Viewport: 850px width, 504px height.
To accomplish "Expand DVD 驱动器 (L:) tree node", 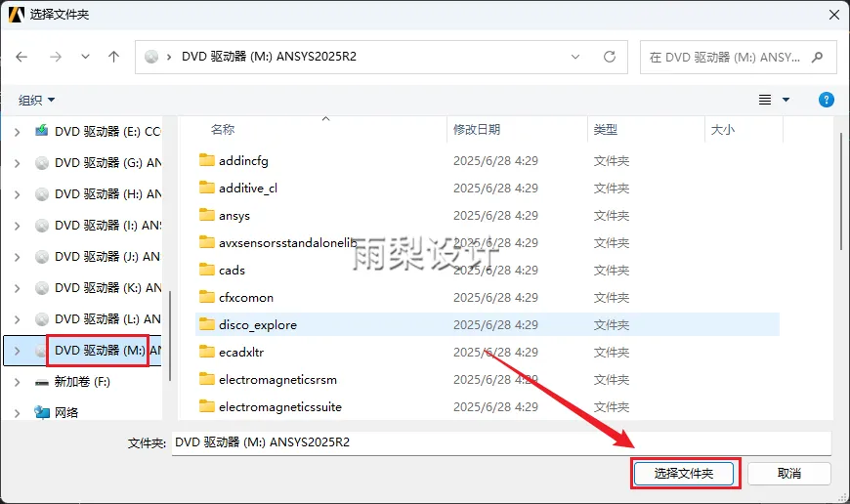I will pyautogui.click(x=17, y=319).
